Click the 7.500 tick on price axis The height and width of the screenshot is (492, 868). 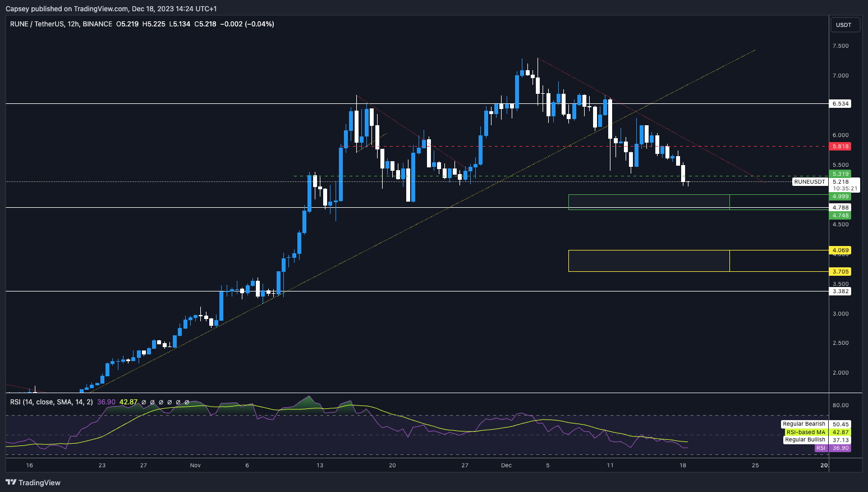click(841, 46)
